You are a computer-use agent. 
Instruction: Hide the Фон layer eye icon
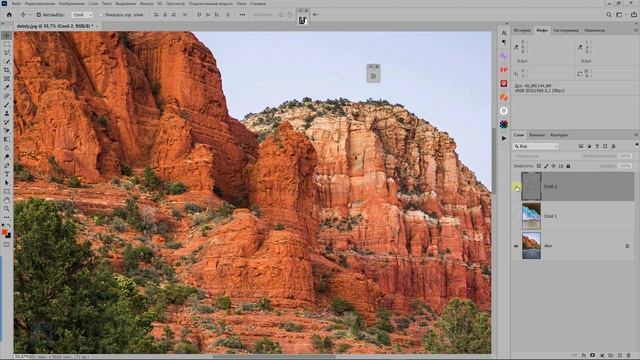coord(516,246)
